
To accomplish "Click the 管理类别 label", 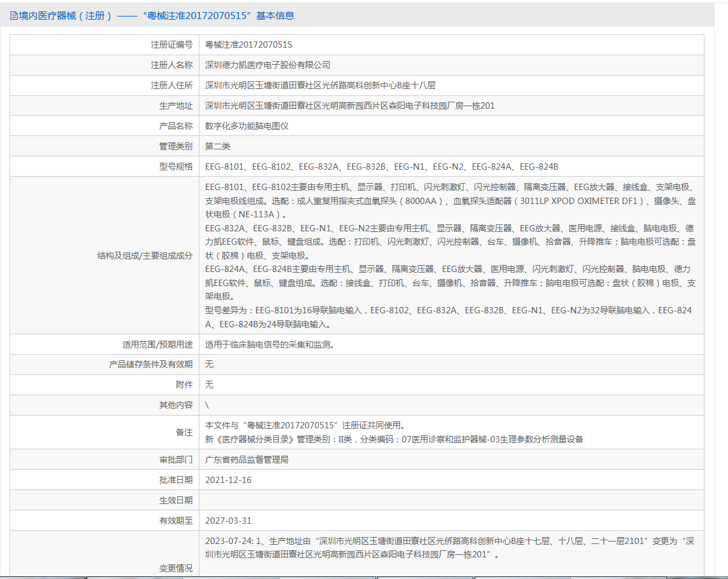I will pyautogui.click(x=175, y=146).
